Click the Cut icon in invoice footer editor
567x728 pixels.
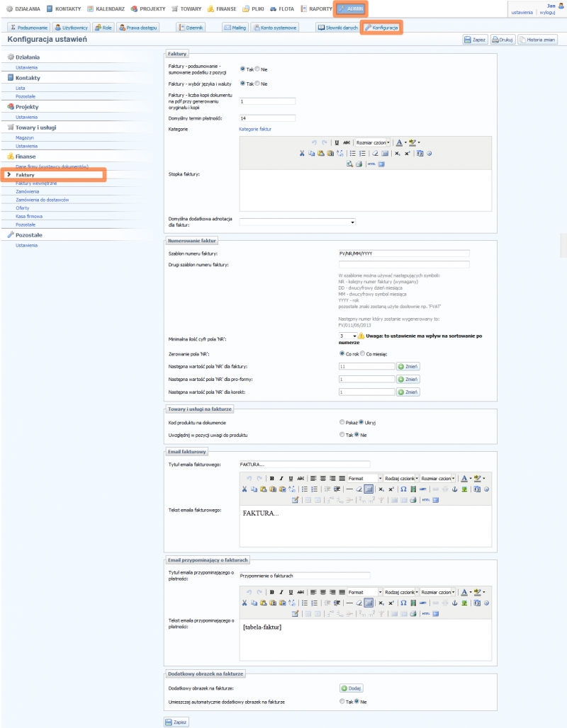tap(302, 153)
